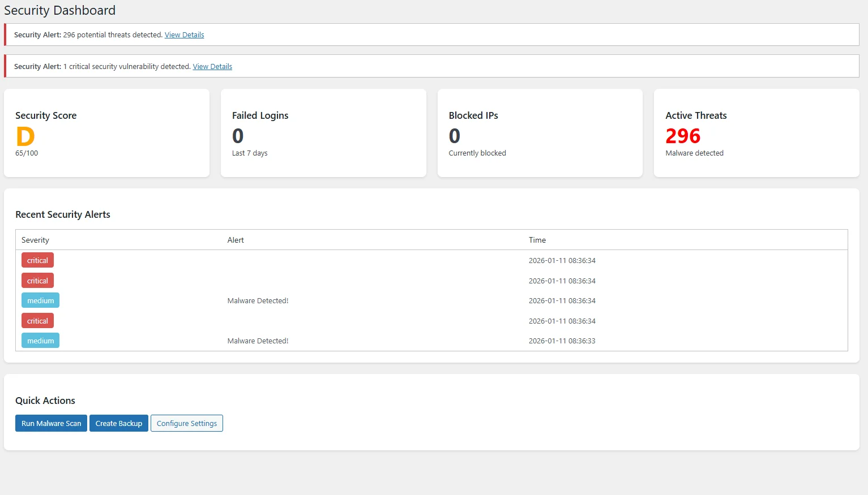Click the Time column header
This screenshot has width=868, height=495.
537,239
